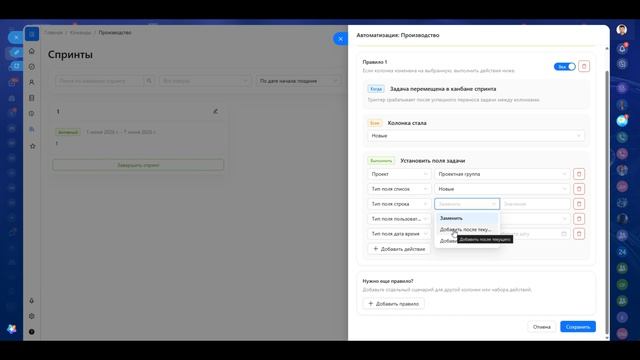Open the document page icon in left sidebar
This screenshot has width=640, height=360.
click(31, 98)
